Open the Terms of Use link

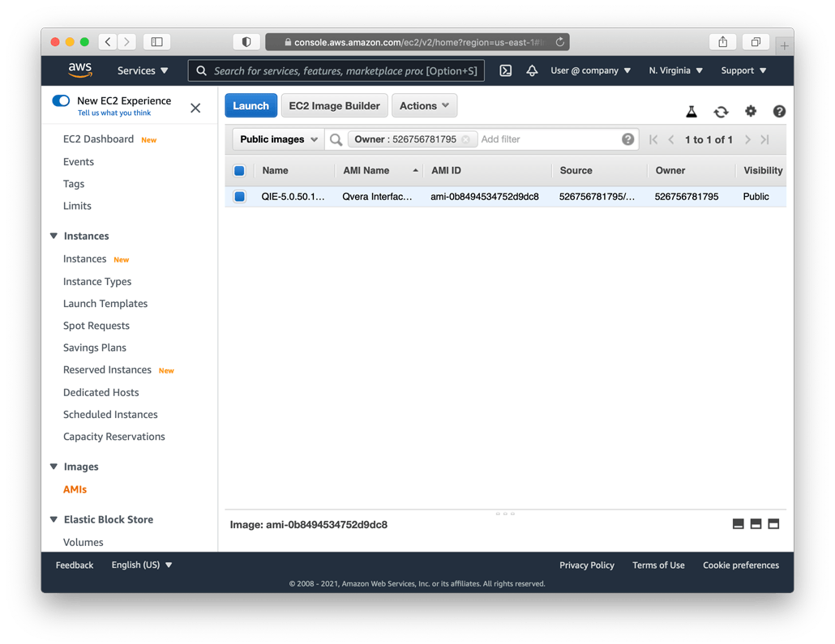coord(658,565)
